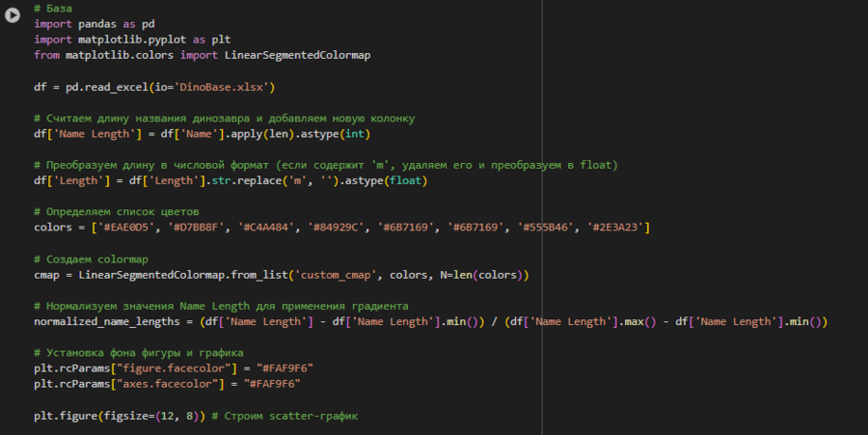This screenshot has height=435, width=868.
Task: Click the '#EAE0D5' color string
Action: [125, 227]
